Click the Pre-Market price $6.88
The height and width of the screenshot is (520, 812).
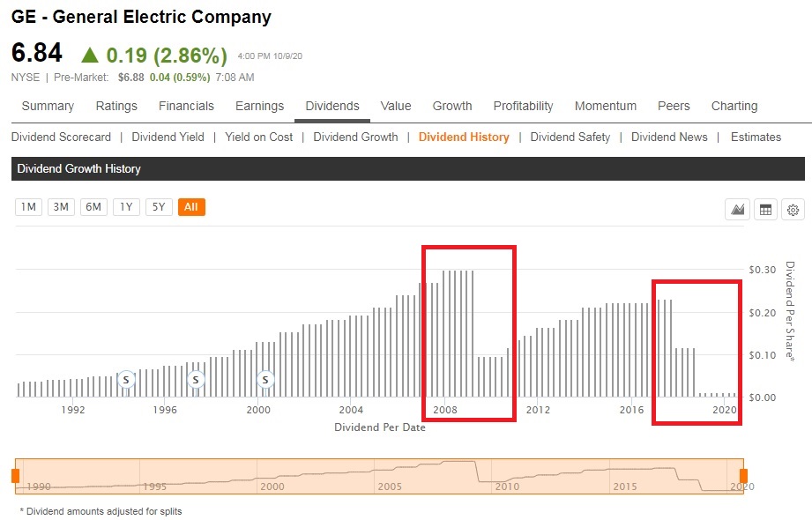pyautogui.click(x=131, y=78)
